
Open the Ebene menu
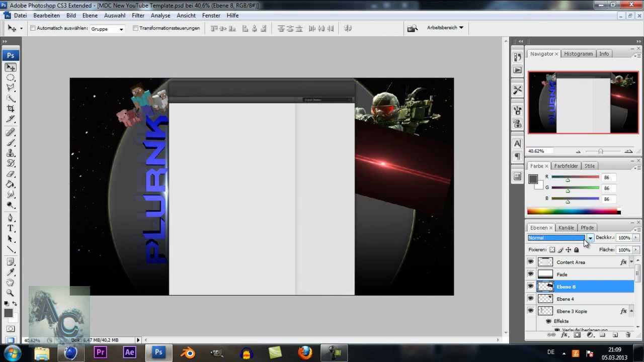(90, 16)
